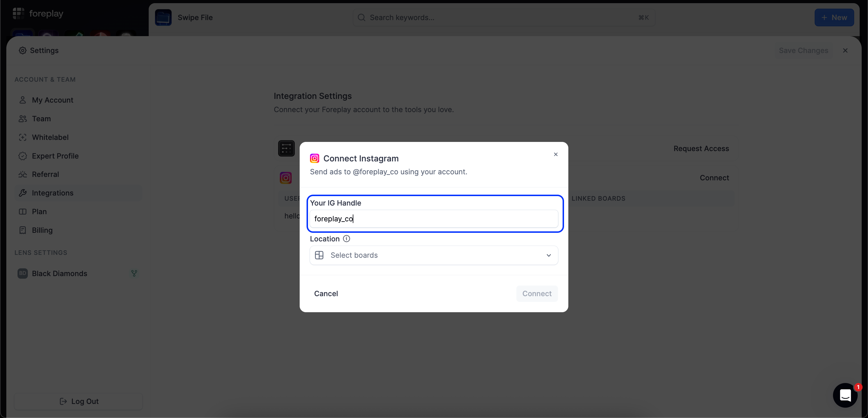Click Save Changes button
868x418 pixels.
(x=803, y=50)
